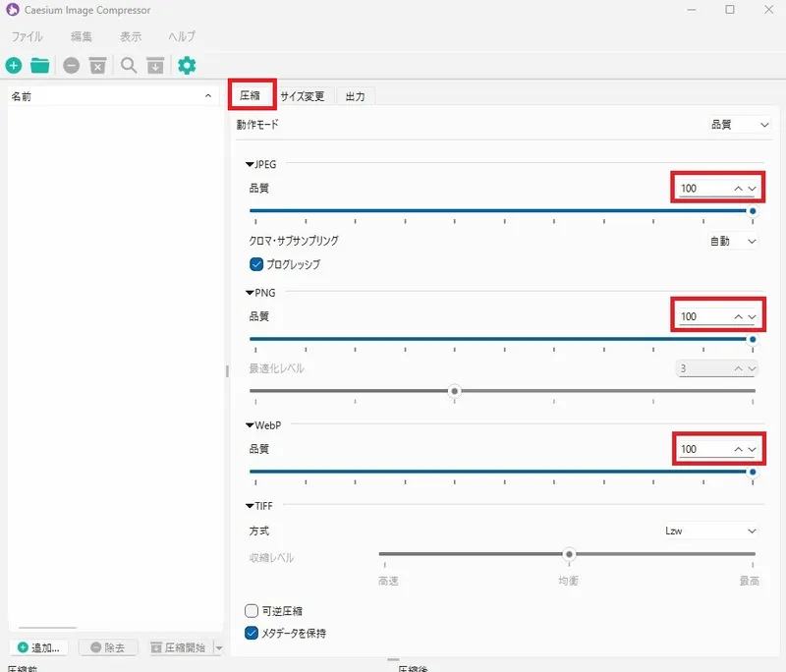Screen dimensions: 786x672
Task: Decrease WebP 品質 with down arrow
Action: pyautogui.click(x=752, y=449)
